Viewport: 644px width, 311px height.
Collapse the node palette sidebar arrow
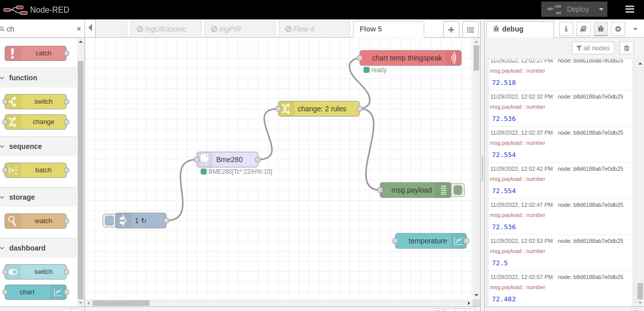pos(90,28)
